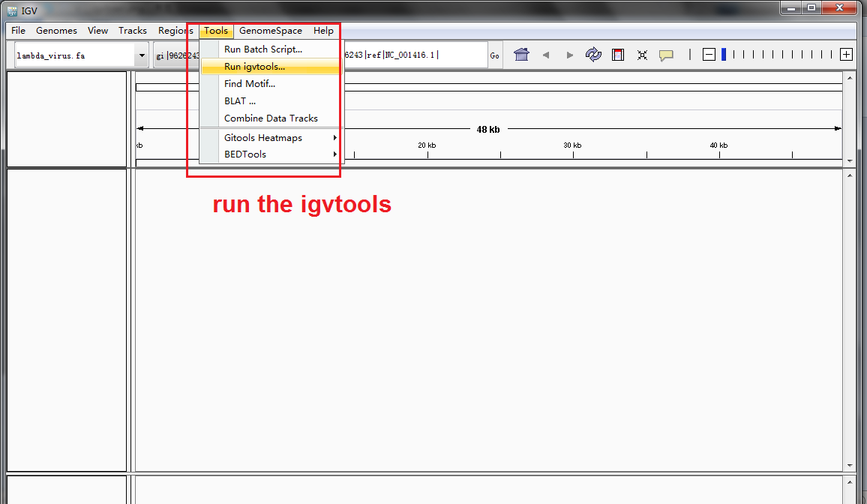The image size is (867, 504).
Task: Click up arrow of data panel scrollbar
Action: pos(850,175)
